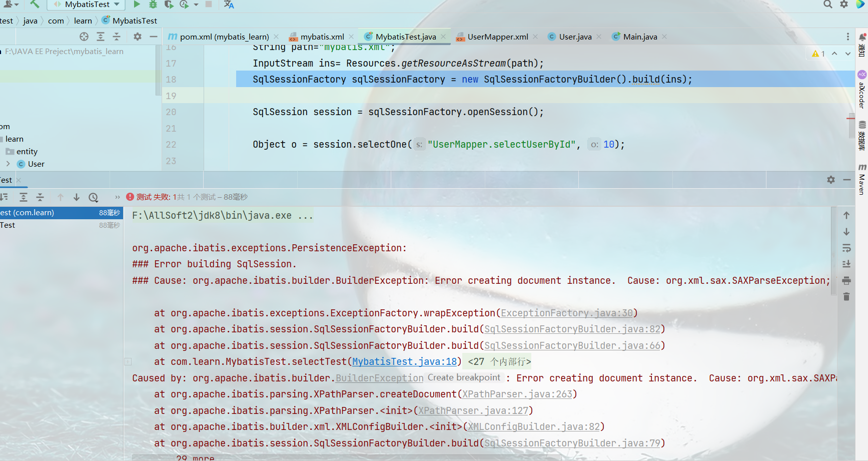Open Search Everywhere magnifier
This screenshot has width=868, height=461.
[828, 5]
